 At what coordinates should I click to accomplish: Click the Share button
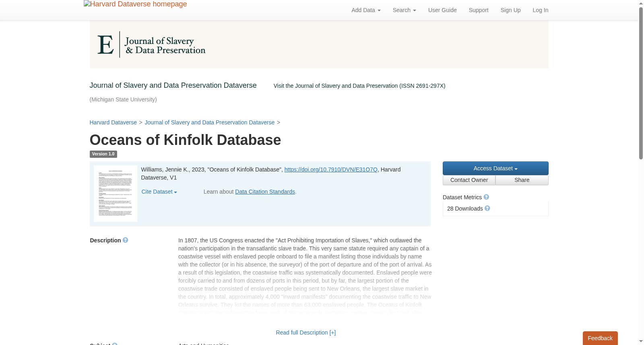pos(522,180)
